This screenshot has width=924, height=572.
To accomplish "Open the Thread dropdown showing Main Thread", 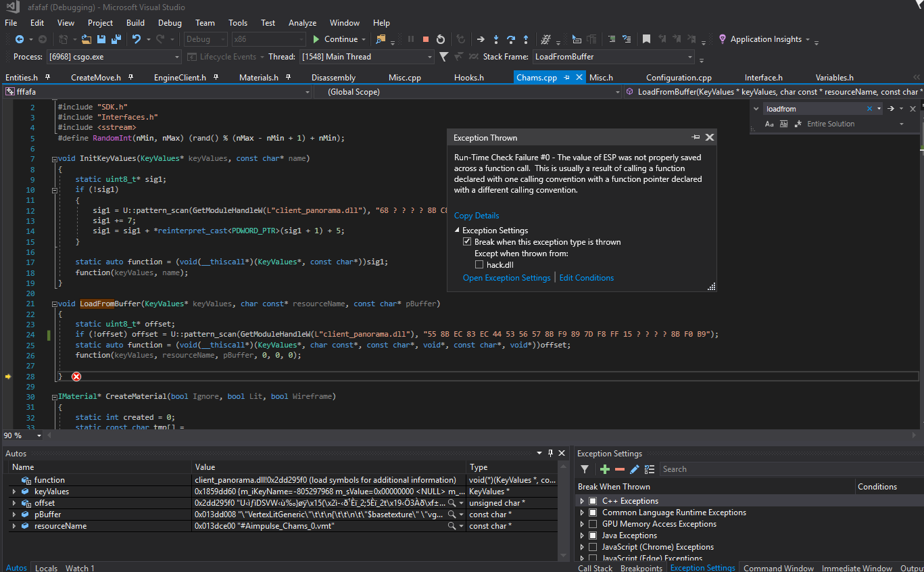I will click(x=428, y=57).
